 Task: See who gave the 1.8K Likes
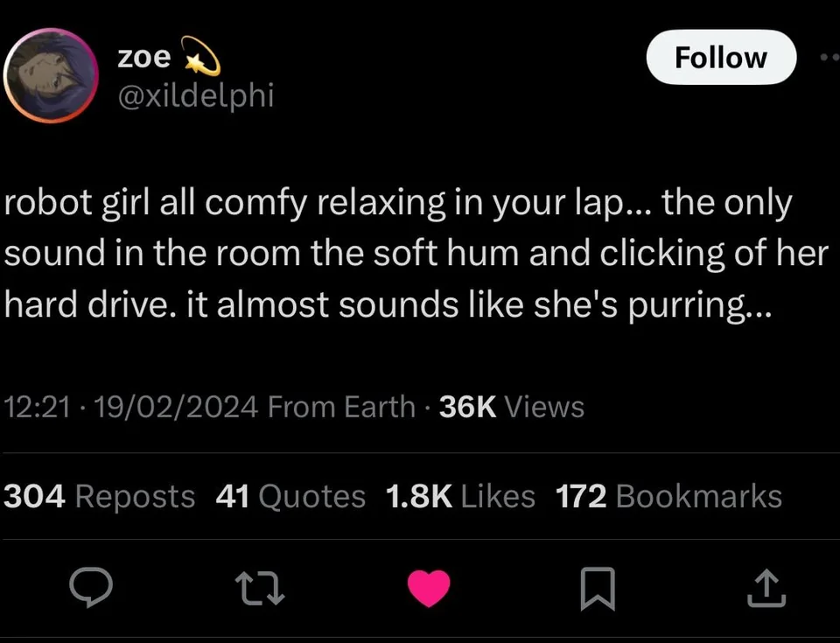(x=459, y=496)
